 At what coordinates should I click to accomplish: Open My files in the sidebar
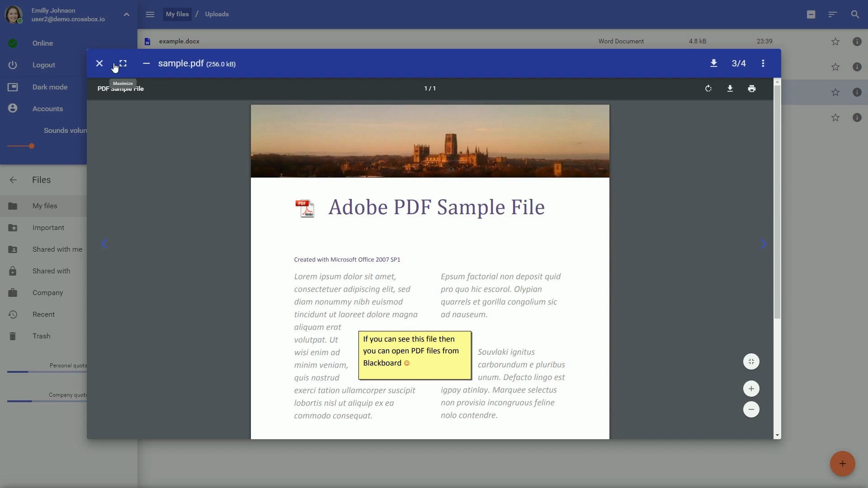coord(43,206)
